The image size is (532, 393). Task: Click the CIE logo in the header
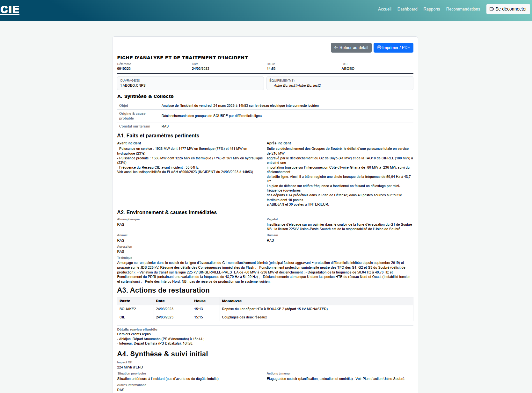coord(10,10)
